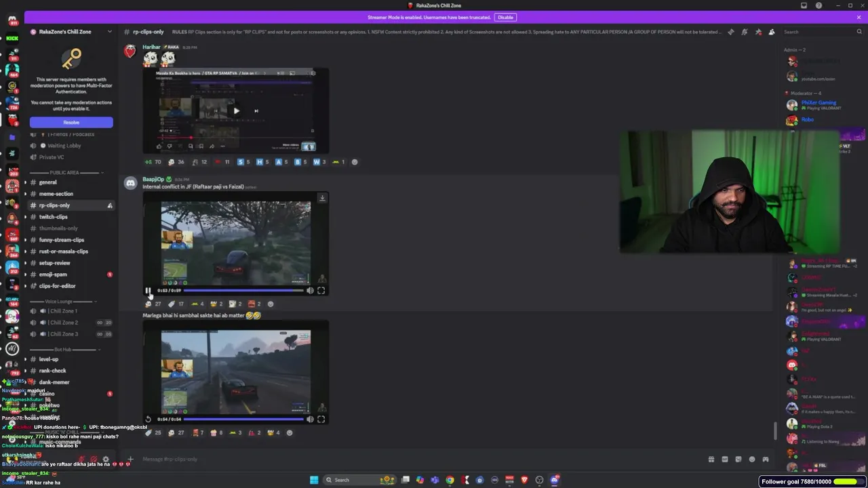
Task: Toggle the member list icon
Action: 772,32
